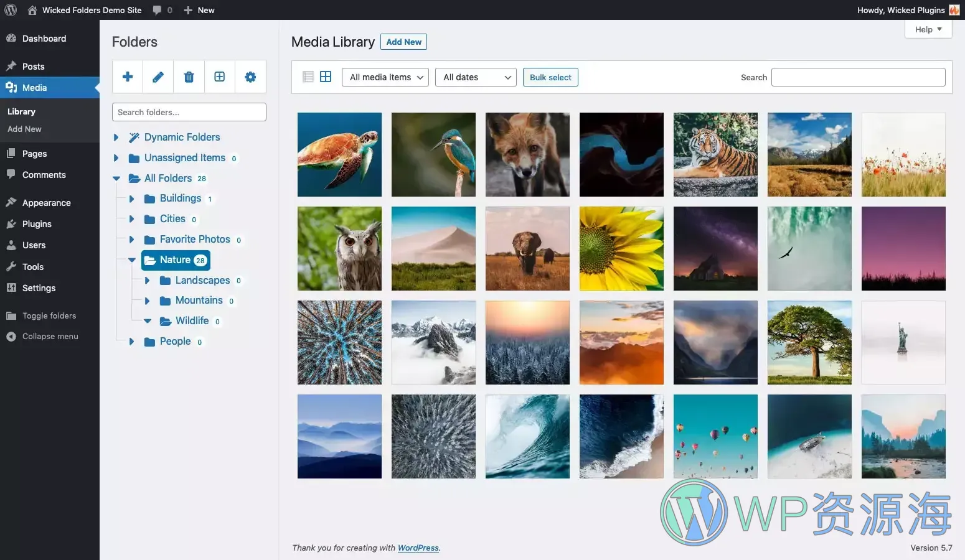Click the delete folder trash icon

pos(189,77)
